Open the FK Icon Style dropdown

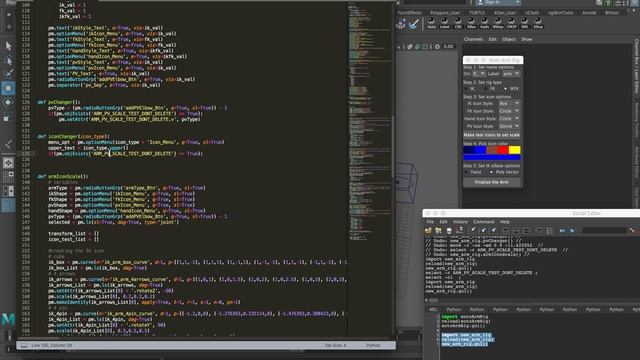coord(509,111)
